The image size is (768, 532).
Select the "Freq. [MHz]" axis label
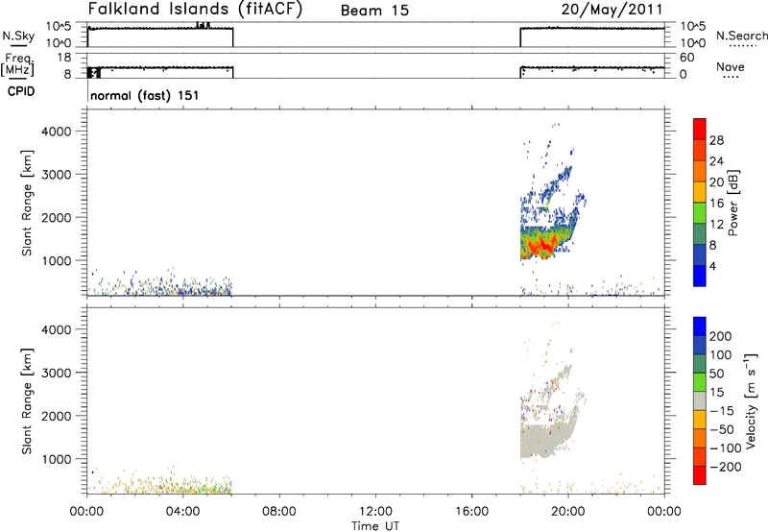click(18, 64)
